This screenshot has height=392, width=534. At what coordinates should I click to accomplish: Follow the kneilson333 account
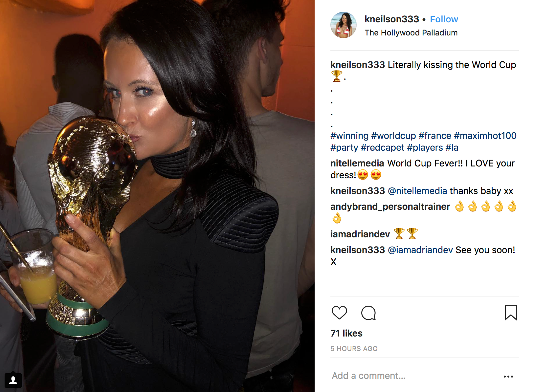click(444, 19)
